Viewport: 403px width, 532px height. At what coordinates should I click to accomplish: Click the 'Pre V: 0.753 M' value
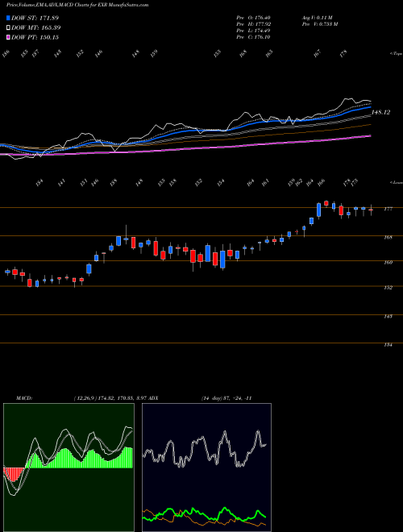pos(319,24)
